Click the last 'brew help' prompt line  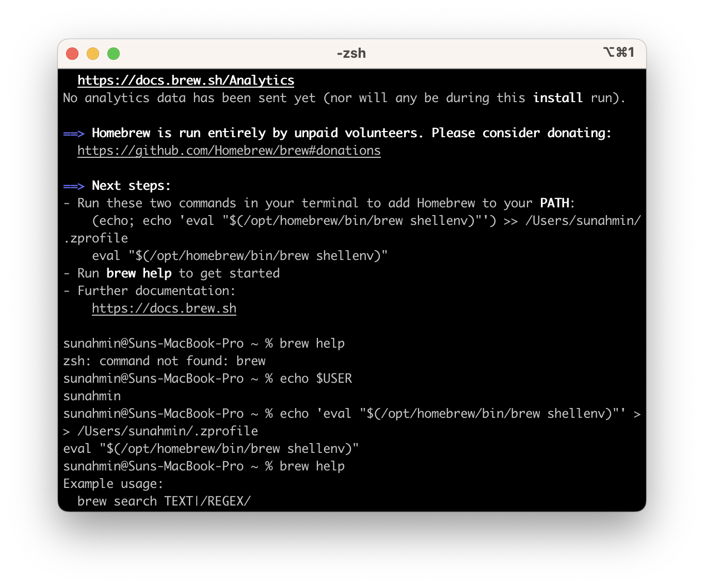tap(204, 466)
